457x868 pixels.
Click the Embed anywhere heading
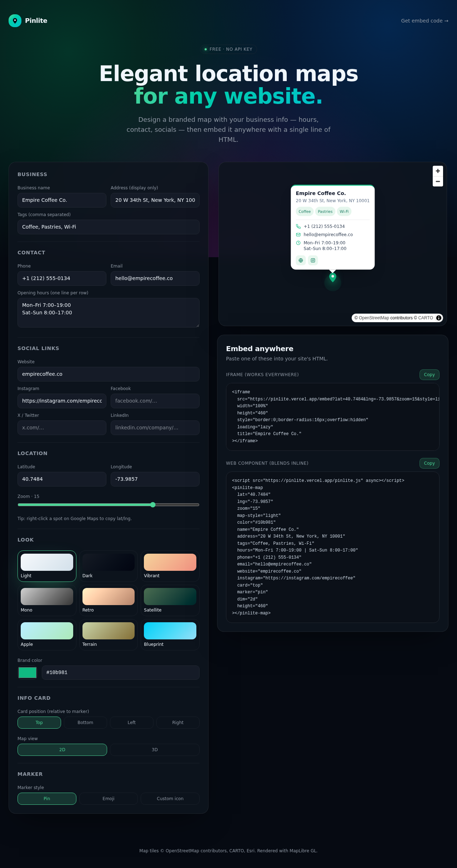coord(260,349)
